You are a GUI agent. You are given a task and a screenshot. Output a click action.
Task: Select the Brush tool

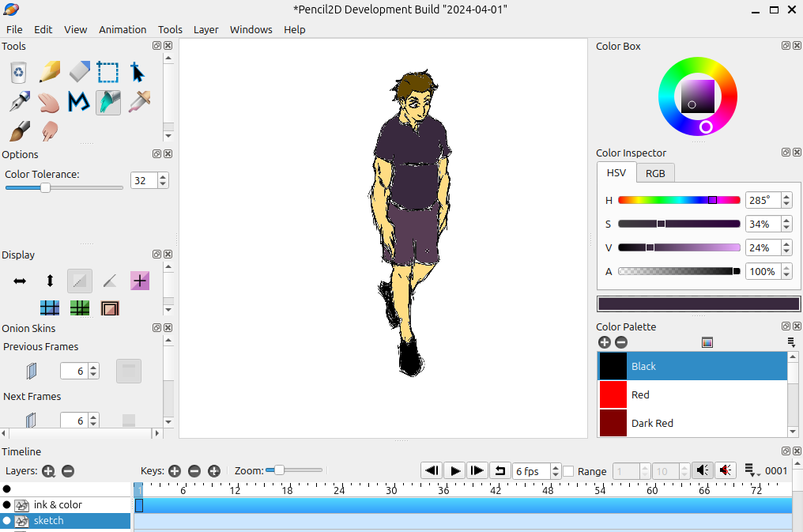(20, 131)
